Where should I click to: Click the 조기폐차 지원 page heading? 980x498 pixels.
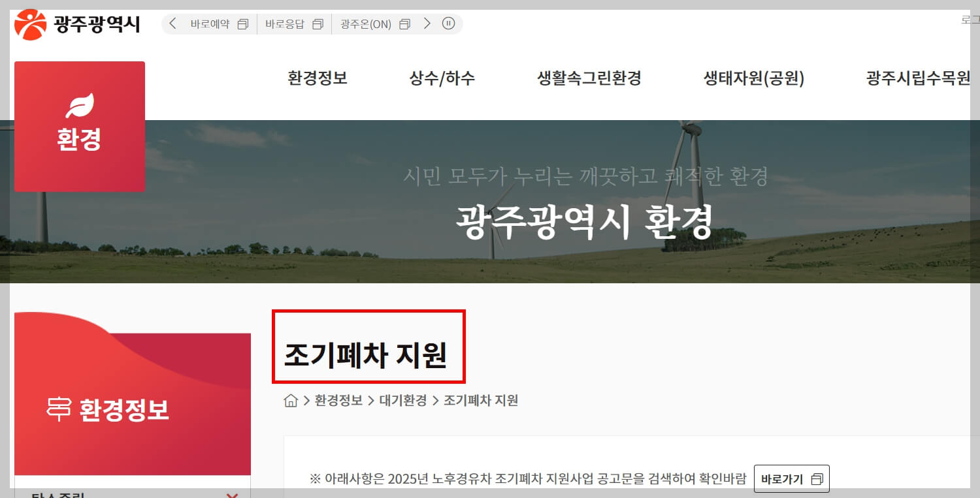pyautogui.click(x=366, y=356)
